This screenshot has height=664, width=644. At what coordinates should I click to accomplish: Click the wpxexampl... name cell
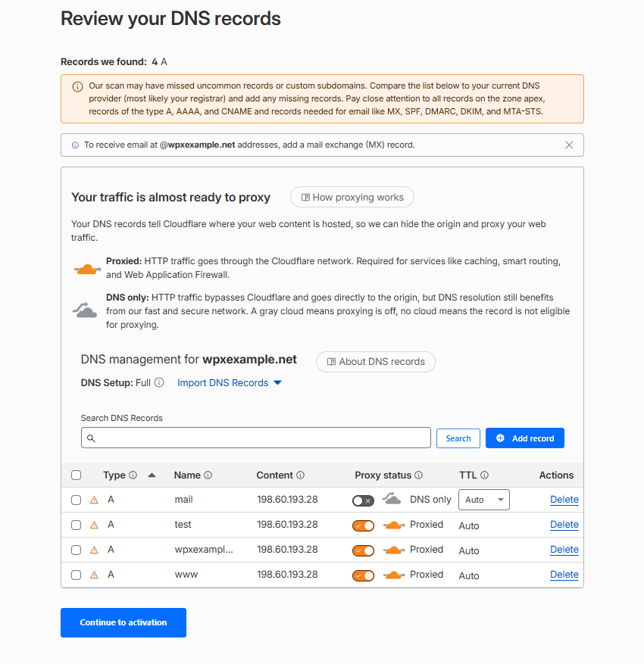[x=204, y=550]
